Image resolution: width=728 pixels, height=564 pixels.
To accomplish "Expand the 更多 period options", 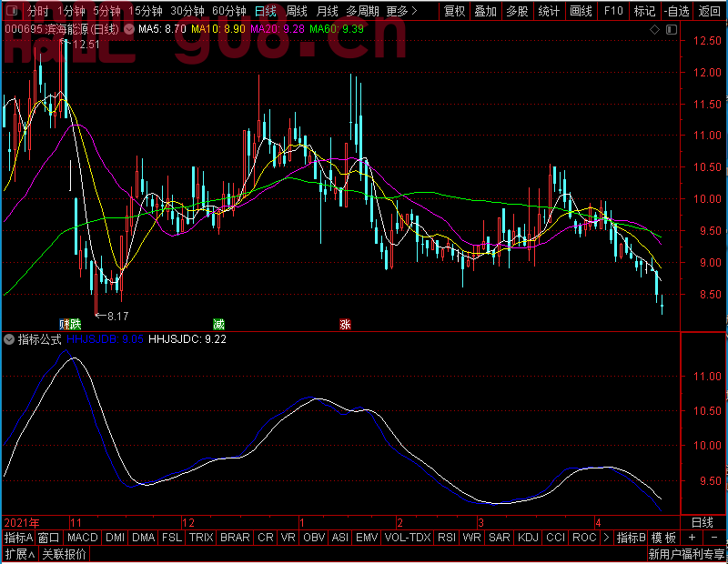I will [x=401, y=11].
